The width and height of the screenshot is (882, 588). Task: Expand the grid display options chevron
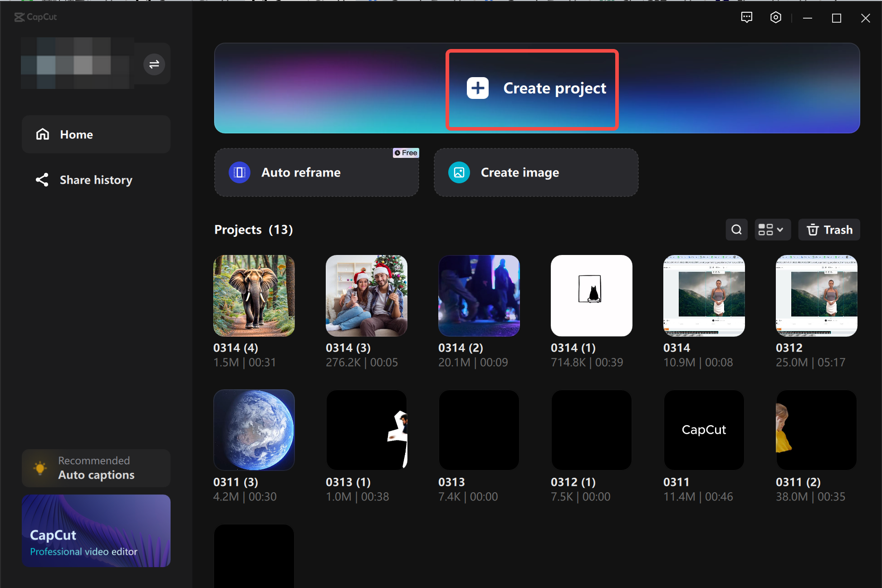(779, 230)
